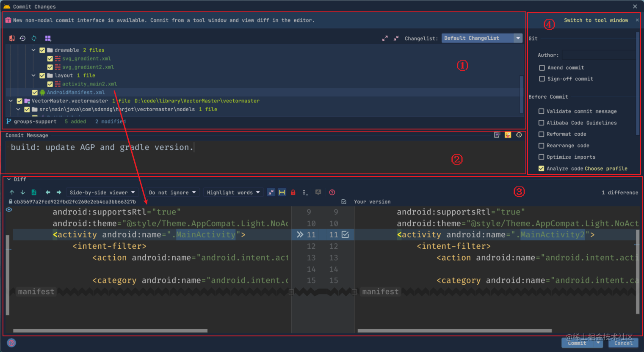
Task: Click the commit message template icon
Action: click(x=497, y=135)
